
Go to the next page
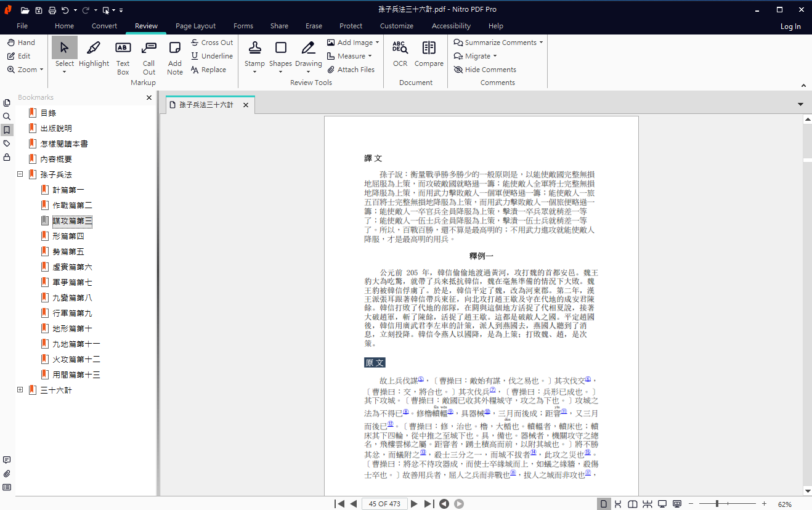point(414,504)
